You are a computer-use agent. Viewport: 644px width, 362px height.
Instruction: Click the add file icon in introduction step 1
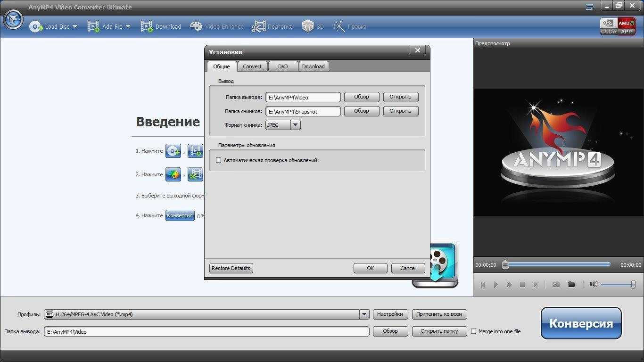point(195,151)
